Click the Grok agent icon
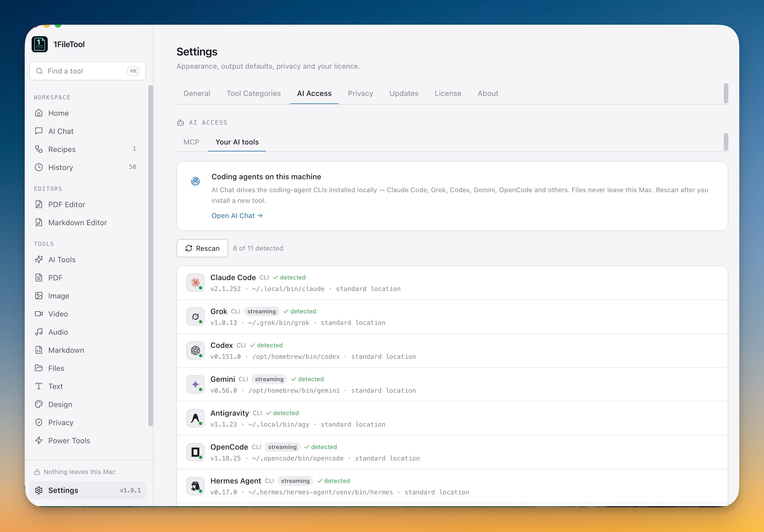Viewport: 764px width, 532px height. coord(195,317)
